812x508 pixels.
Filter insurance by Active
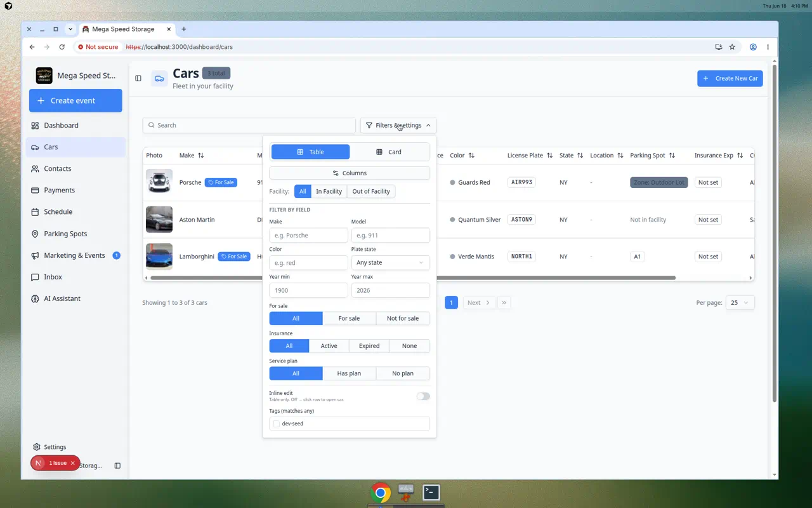coord(329,346)
